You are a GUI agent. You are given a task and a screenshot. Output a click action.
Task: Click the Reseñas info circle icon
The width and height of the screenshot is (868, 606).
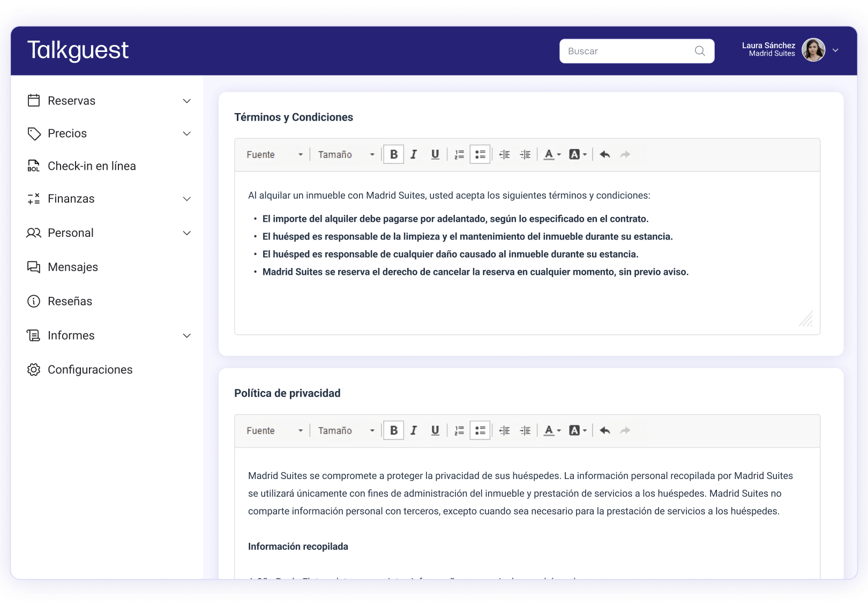34,301
